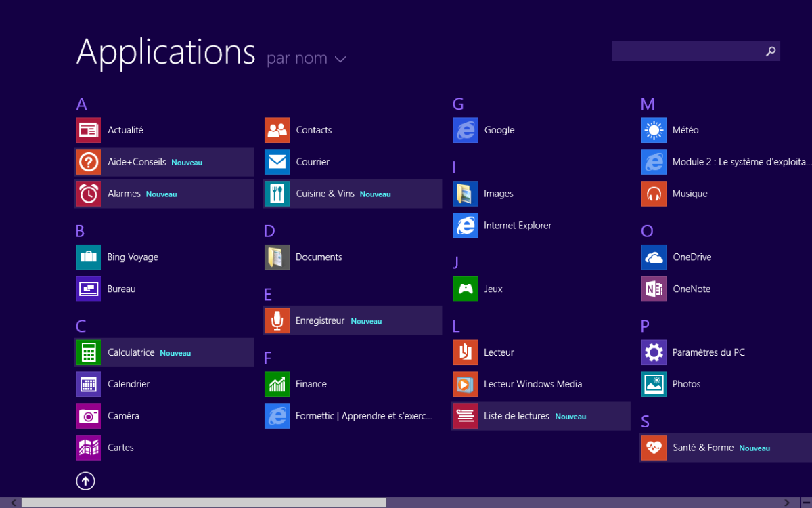
Task: Click the letter F group header
Action: tap(267, 358)
